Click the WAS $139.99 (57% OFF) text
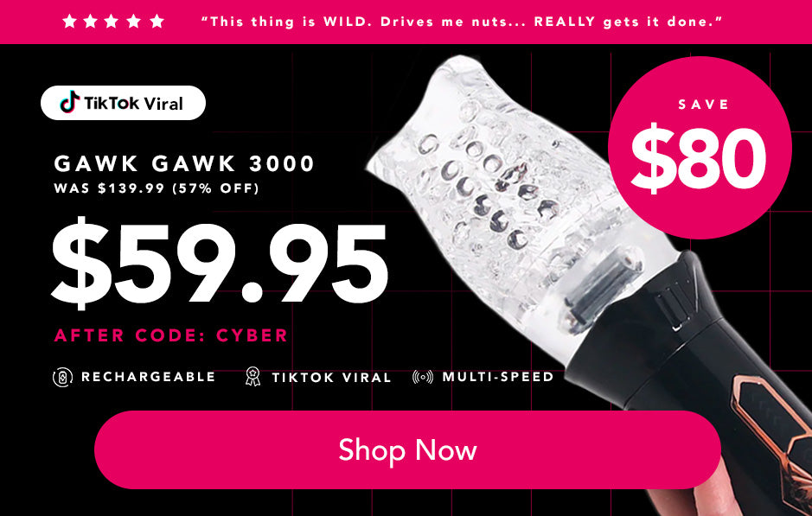This screenshot has height=516, width=812. point(157,188)
